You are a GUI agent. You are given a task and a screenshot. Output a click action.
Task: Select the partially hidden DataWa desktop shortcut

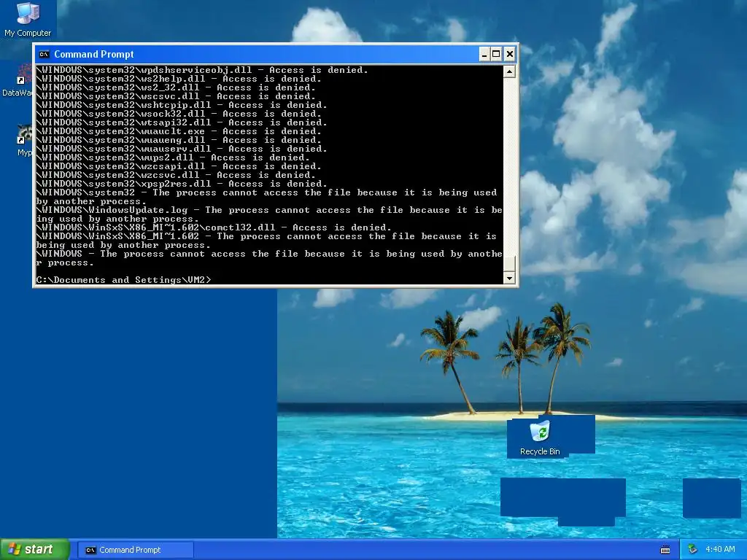click(x=18, y=81)
